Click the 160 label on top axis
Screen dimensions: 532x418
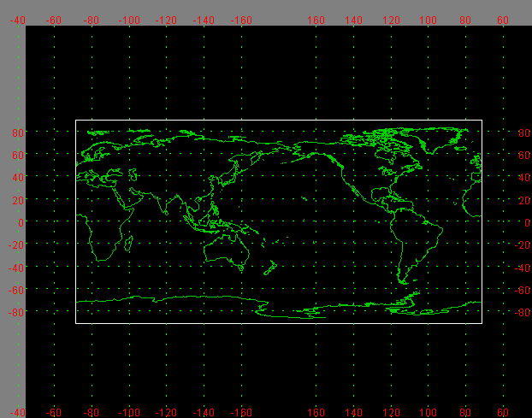(316, 20)
